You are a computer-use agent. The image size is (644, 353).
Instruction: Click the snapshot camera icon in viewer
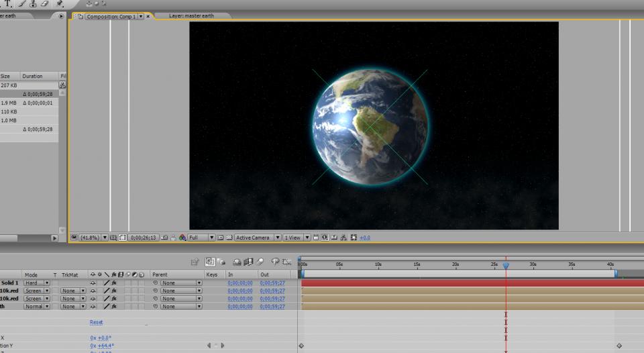165,238
